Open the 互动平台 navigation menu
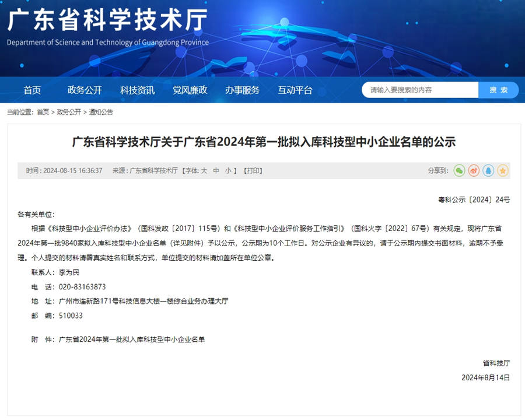 (295, 90)
